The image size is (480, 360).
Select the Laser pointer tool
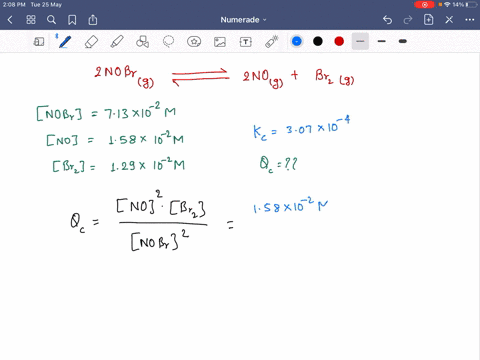pos(272,42)
